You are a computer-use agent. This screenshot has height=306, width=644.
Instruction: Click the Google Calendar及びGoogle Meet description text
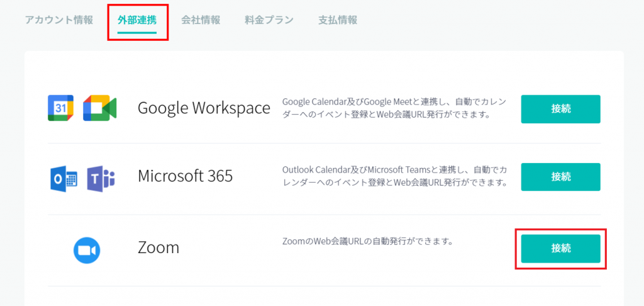click(x=395, y=108)
